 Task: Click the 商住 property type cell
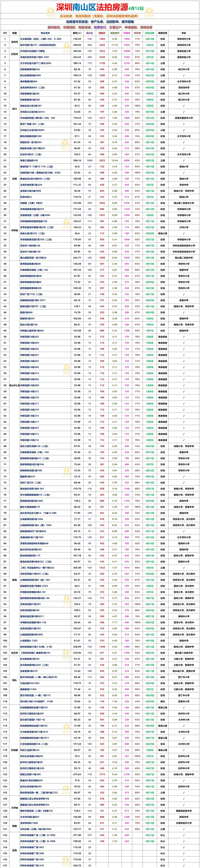tap(163, 701)
